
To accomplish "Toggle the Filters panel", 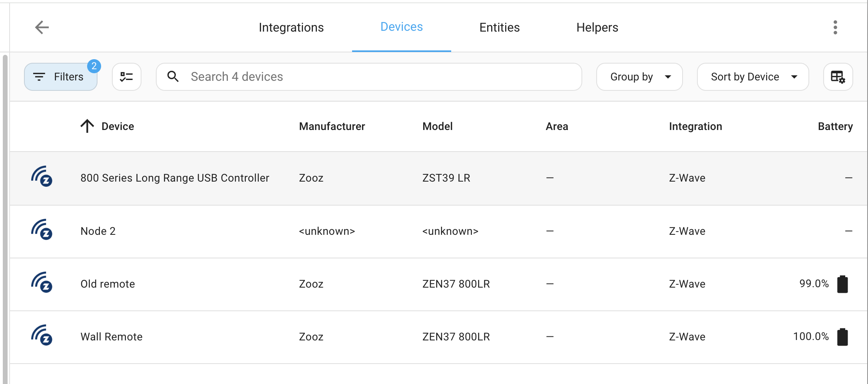I will pos(61,77).
